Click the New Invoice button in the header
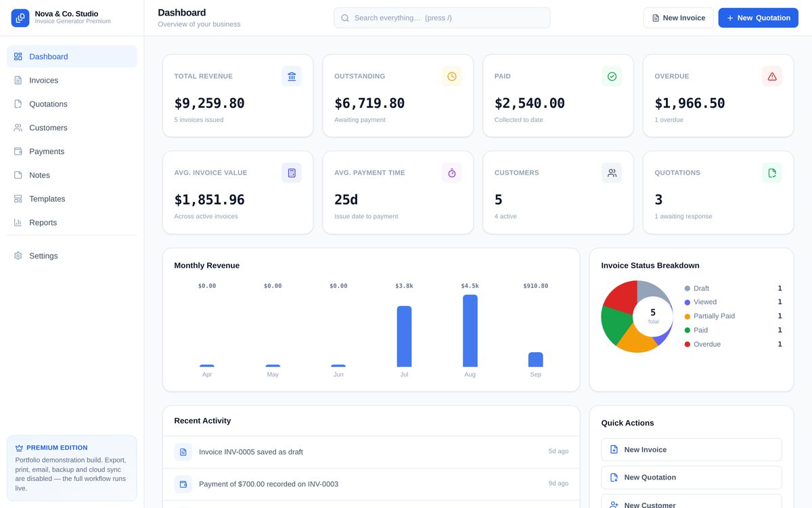Viewport: 812px width, 508px height. pos(679,18)
